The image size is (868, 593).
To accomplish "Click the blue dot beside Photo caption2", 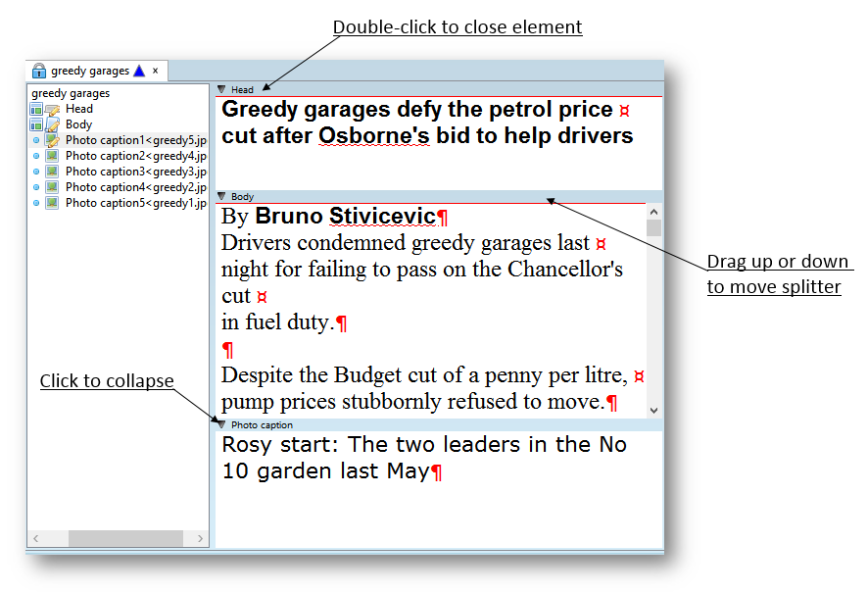I will [x=36, y=156].
